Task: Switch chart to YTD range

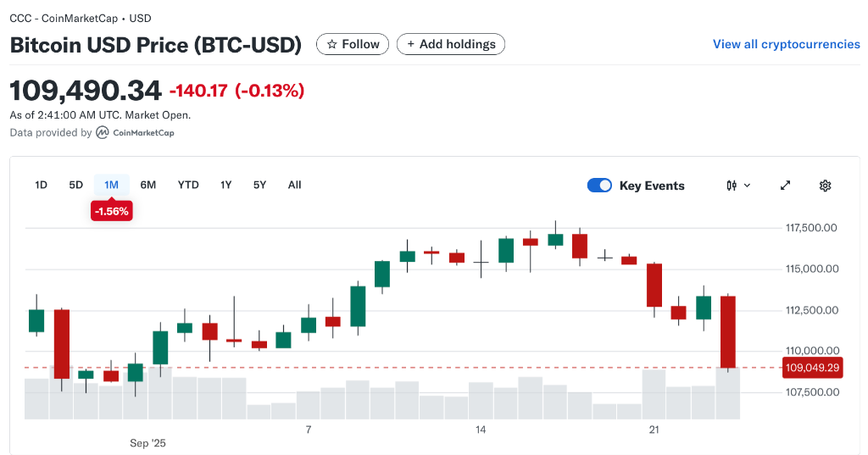Action: (188, 185)
